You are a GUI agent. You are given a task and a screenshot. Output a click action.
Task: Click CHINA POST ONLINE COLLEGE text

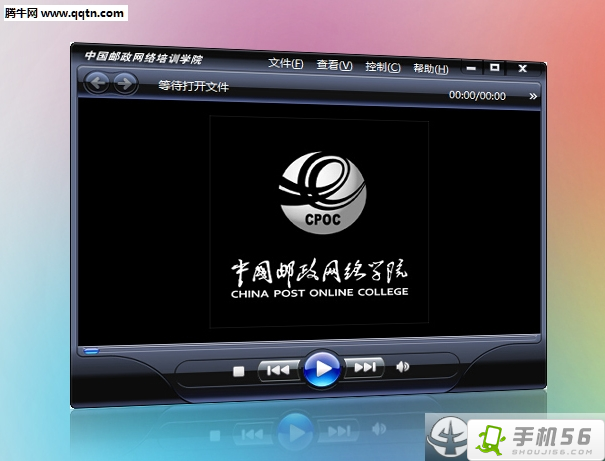click(x=319, y=292)
